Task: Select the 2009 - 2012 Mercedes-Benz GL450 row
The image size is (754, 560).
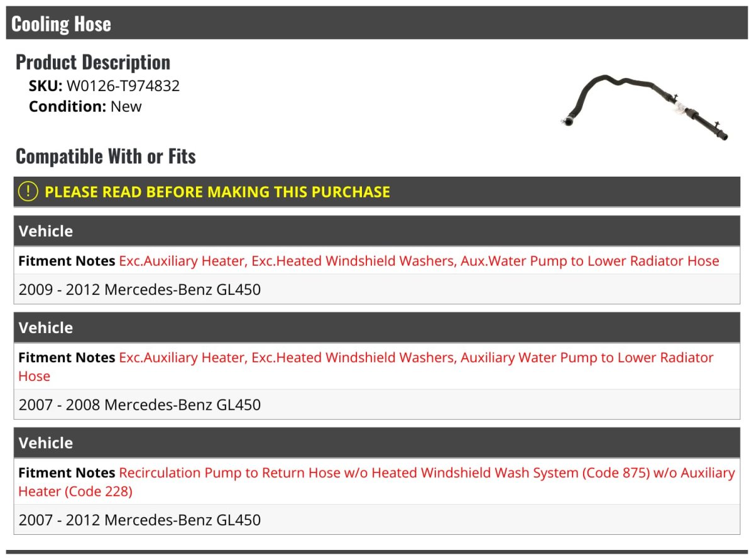Action: tap(139, 290)
